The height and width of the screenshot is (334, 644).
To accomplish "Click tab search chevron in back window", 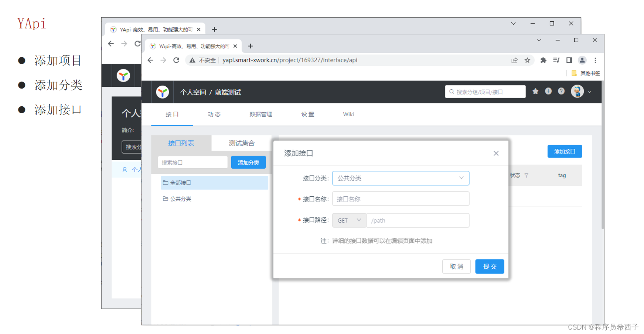I will pos(513,23).
